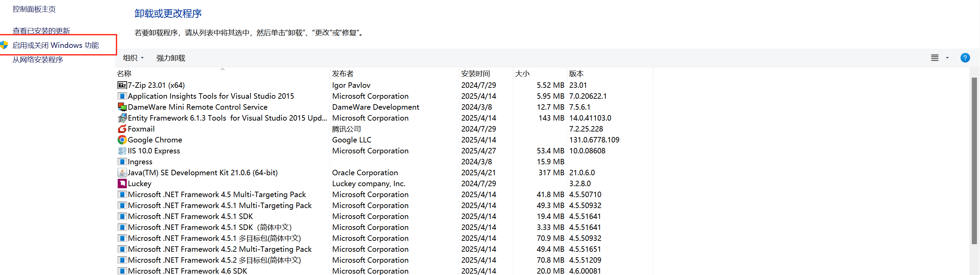Viewport: 980px width, 275px height.
Task: Open 启用或关闭 Windows 功能 link
Action: tap(56, 45)
